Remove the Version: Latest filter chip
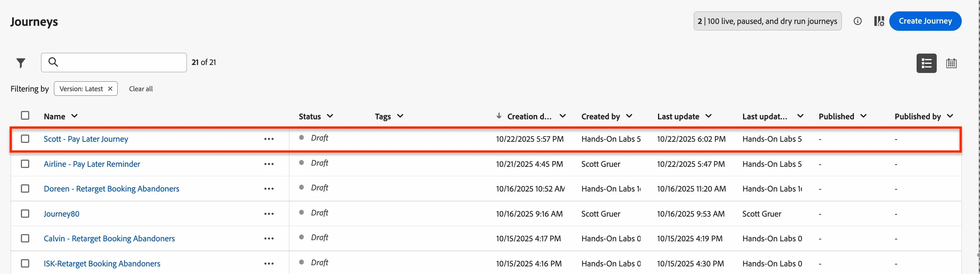The height and width of the screenshot is (274, 980). pos(110,89)
